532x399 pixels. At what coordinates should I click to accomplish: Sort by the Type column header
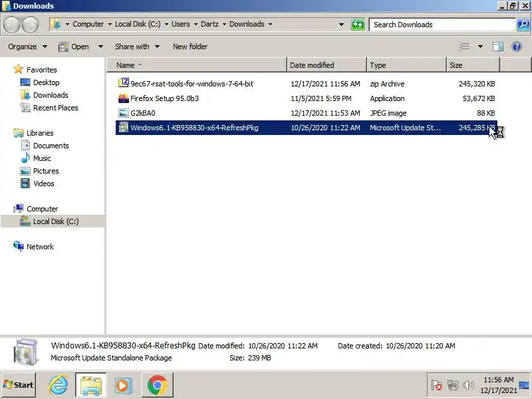pos(406,65)
